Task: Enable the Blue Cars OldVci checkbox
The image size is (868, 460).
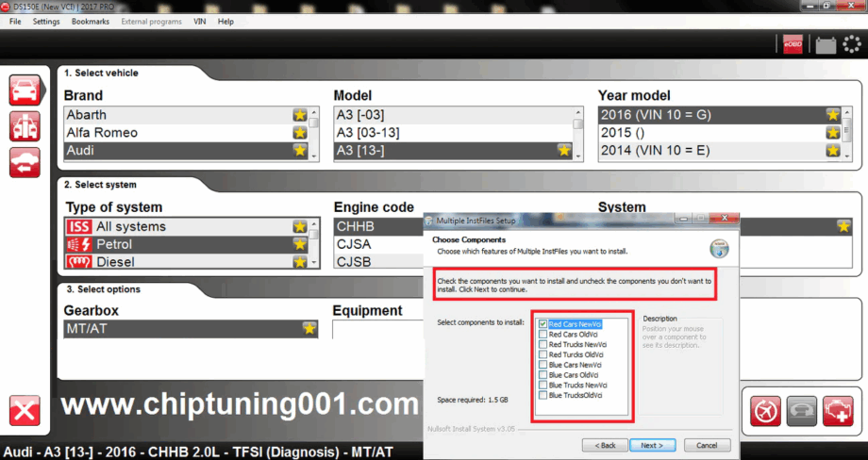Action: 542,375
